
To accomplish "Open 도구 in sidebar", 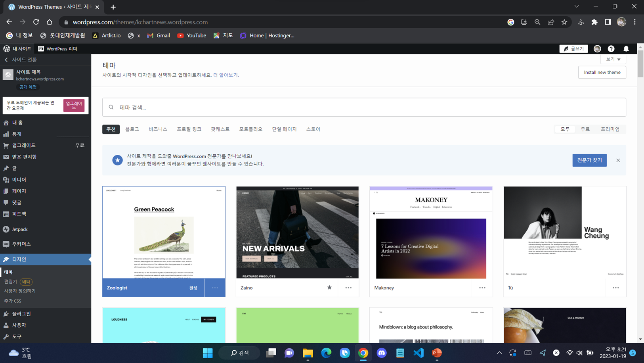I will (x=46, y=336).
